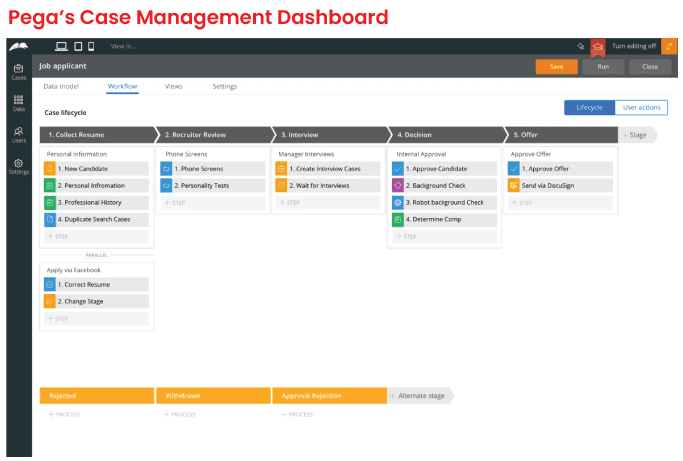Click the orange Save button
Image resolution: width=683 pixels, height=461 pixels.
tap(556, 67)
